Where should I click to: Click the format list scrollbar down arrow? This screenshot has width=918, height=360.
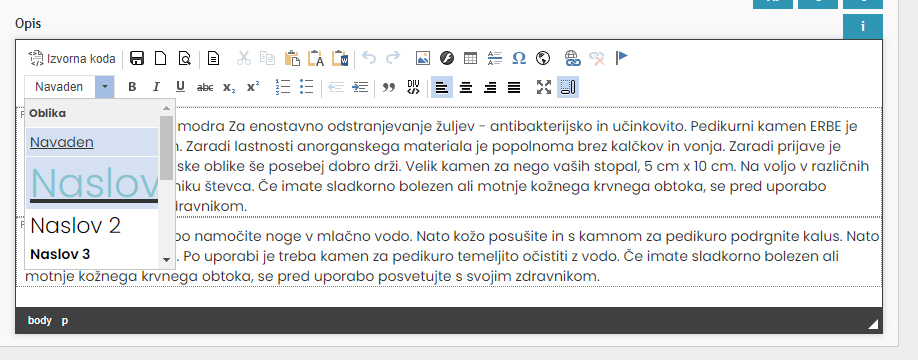166,259
